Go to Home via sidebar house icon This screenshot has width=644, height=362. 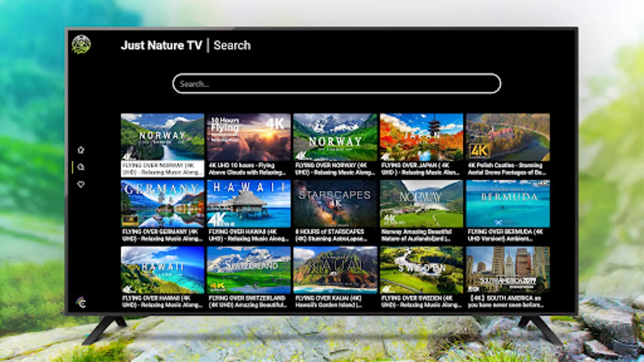tap(81, 150)
